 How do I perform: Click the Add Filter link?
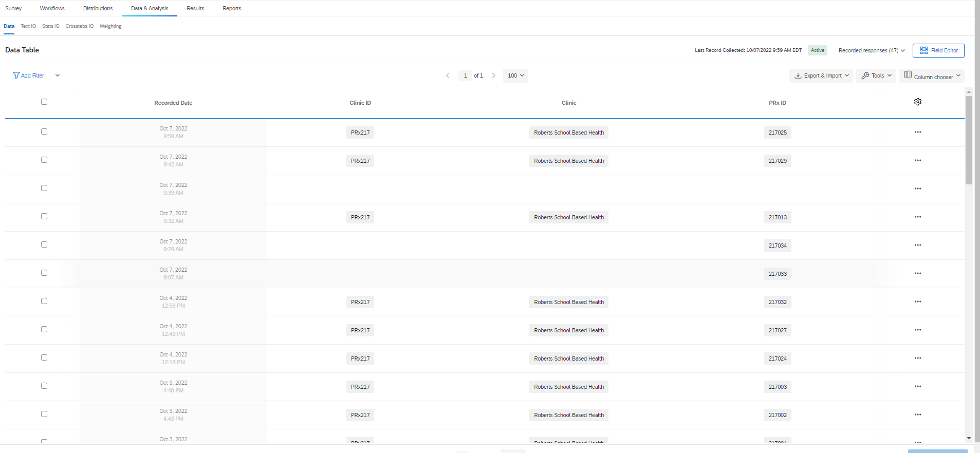[32, 75]
